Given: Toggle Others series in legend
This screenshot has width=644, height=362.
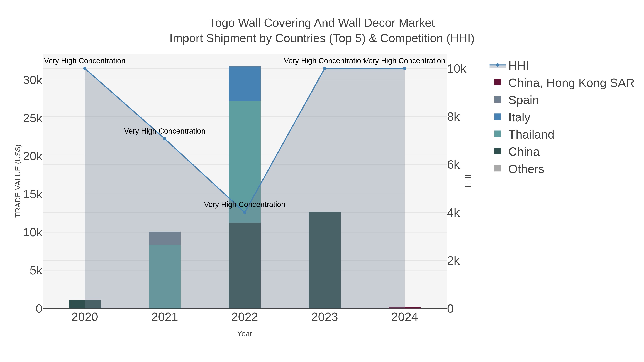Looking at the screenshot, I should 519,169.
